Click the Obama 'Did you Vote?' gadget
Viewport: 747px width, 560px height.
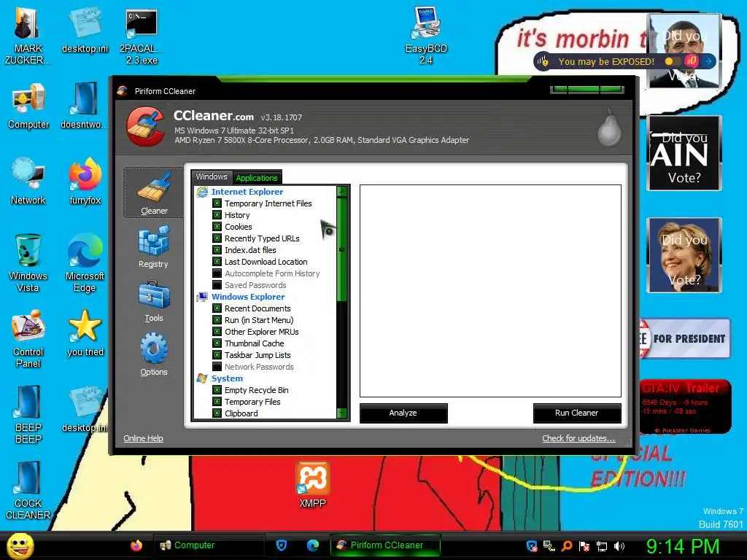click(x=684, y=51)
